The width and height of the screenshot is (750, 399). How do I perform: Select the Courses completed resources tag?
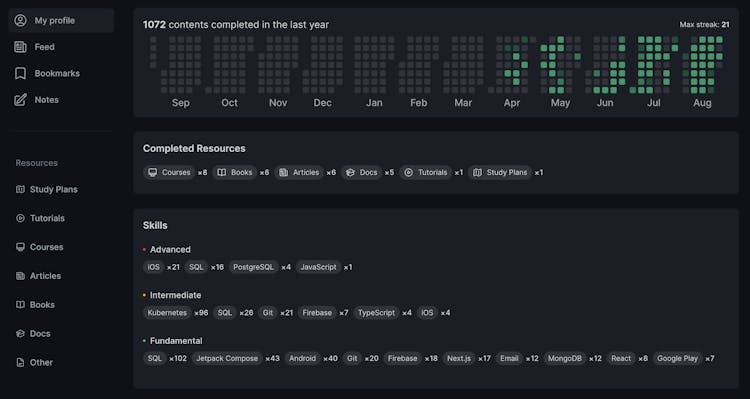pyautogui.click(x=169, y=172)
